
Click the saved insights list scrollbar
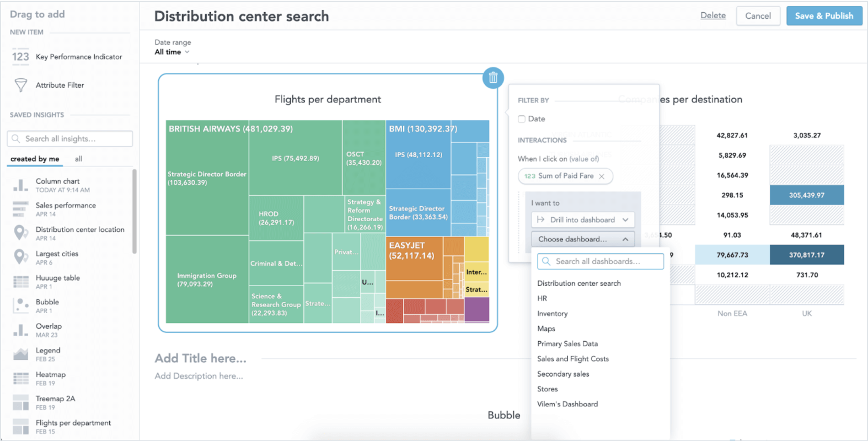coord(134,212)
